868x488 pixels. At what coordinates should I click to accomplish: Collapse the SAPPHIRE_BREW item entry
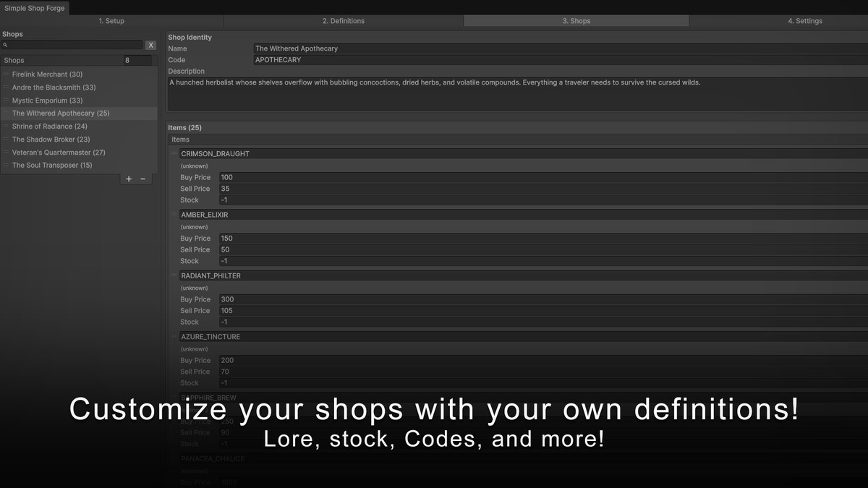click(173, 397)
